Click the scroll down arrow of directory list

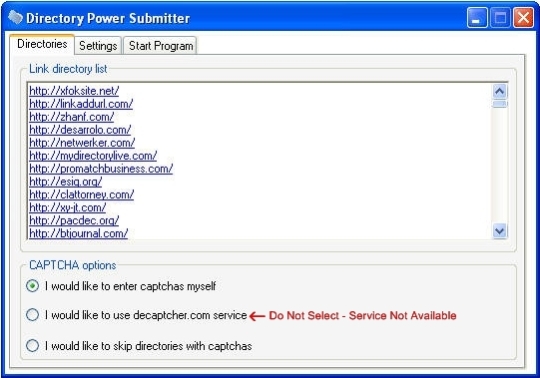[x=500, y=230]
